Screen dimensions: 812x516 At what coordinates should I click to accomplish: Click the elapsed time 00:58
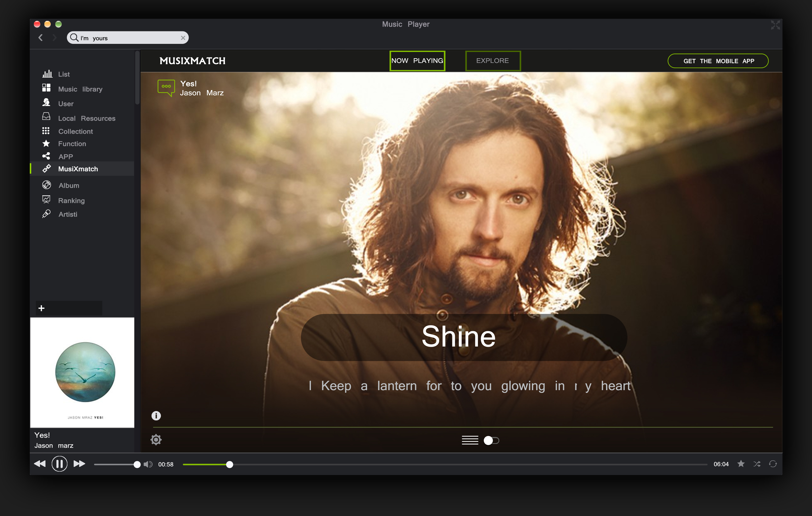[166, 465]
